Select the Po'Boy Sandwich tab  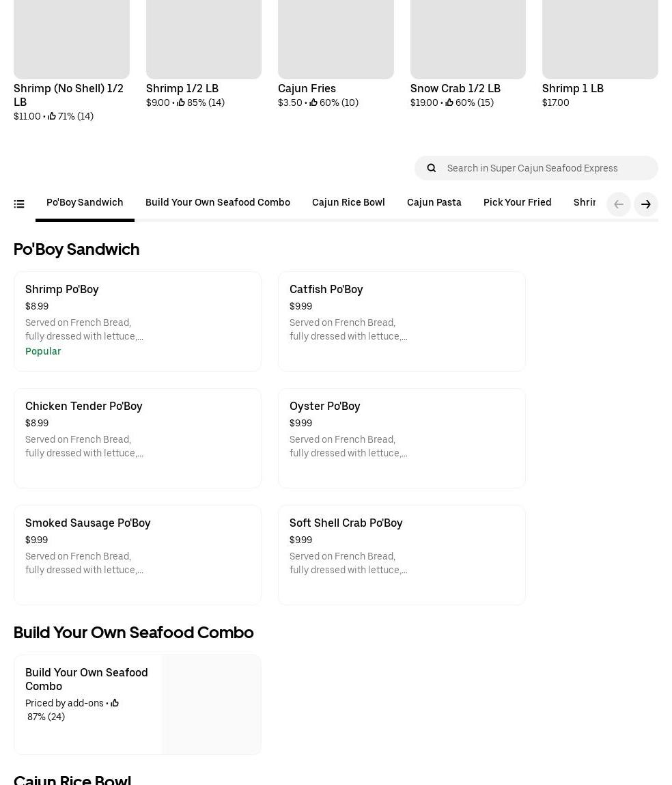point(85,203)
